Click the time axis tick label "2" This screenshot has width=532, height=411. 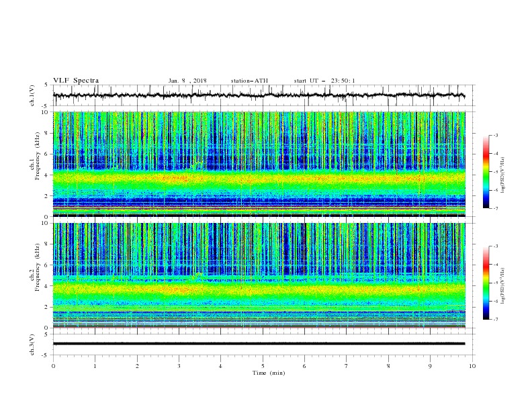137,366
